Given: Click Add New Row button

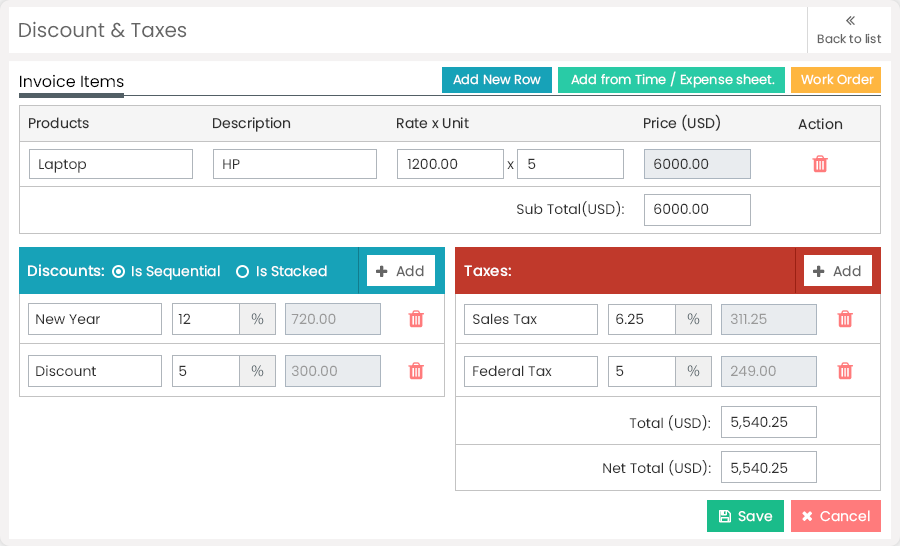Looking at the screenshot, I should [496, 80].
